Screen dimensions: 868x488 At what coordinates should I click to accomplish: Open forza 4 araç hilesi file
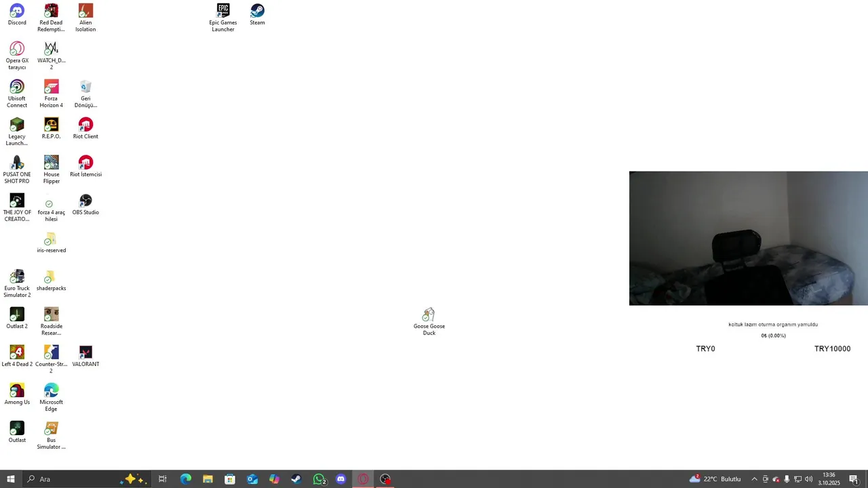(51, 208)
